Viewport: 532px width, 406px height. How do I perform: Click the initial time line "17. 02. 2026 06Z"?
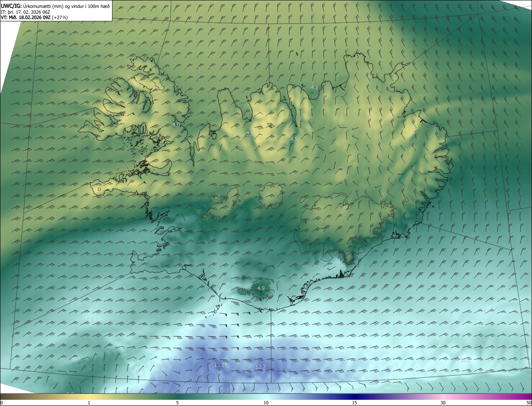(x=33, y=12)
